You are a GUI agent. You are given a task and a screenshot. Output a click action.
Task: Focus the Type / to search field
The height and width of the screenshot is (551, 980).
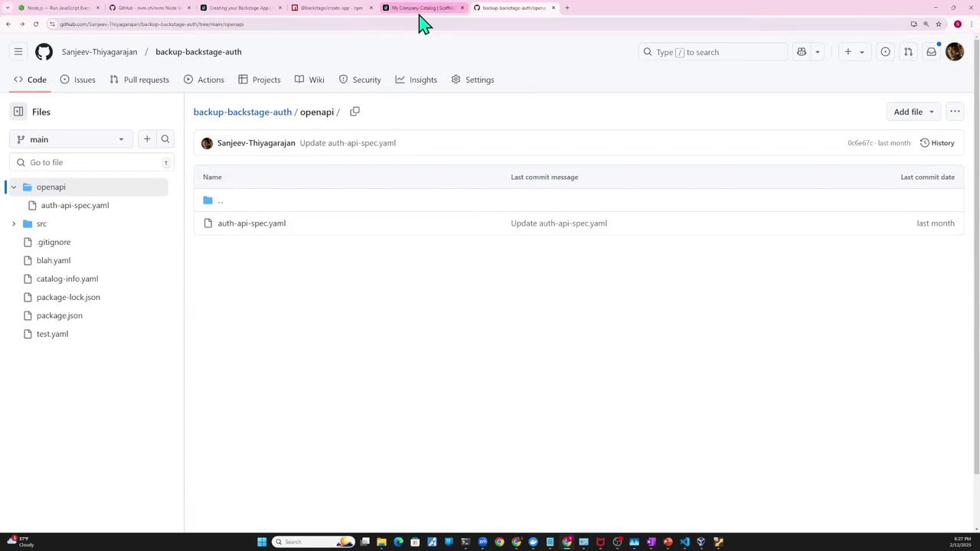713,52
